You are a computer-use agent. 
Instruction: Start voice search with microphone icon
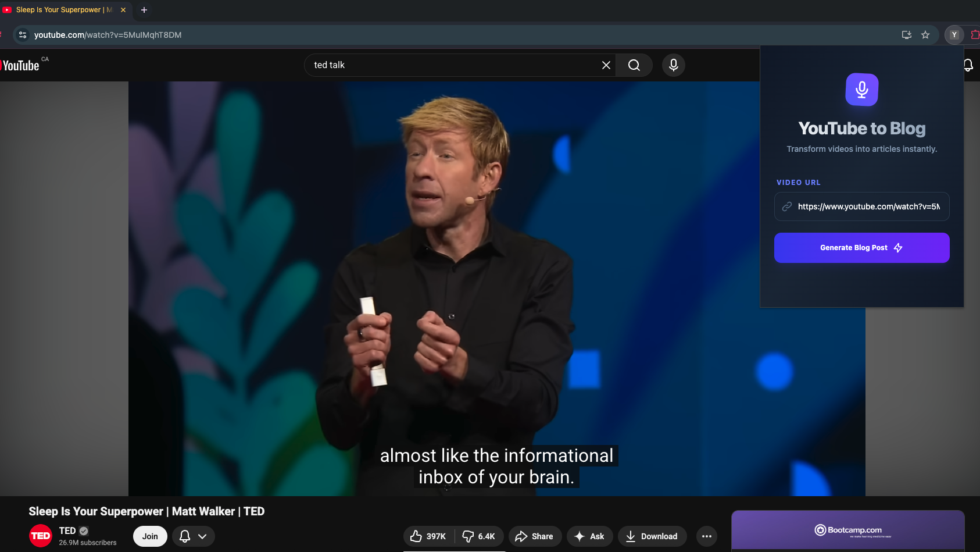click(673, 65)
